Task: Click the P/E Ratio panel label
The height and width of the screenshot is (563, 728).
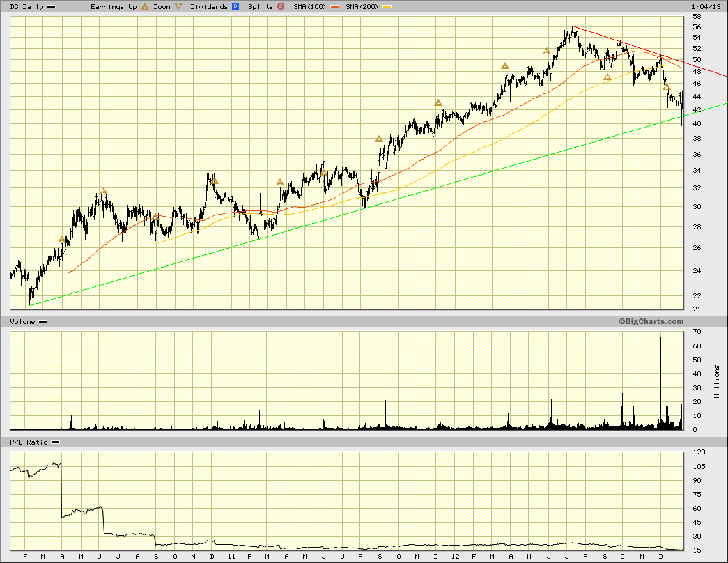Action: click(x=29, y=442)
